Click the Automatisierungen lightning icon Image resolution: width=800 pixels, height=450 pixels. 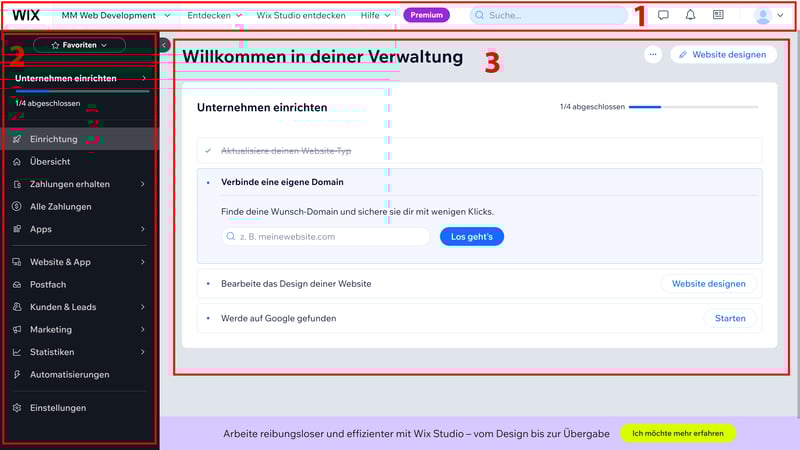(x=17, y=374)
